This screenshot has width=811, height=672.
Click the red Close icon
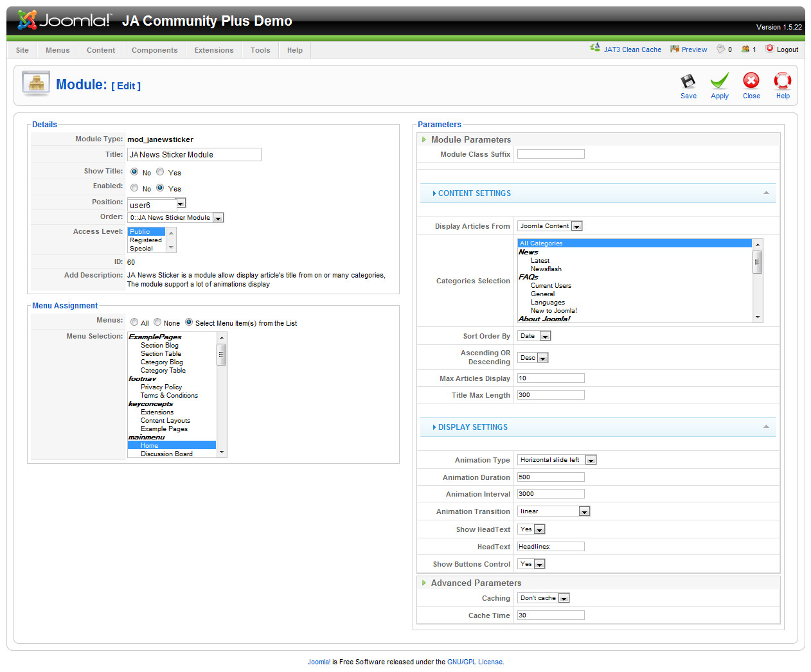pos(751,81)
